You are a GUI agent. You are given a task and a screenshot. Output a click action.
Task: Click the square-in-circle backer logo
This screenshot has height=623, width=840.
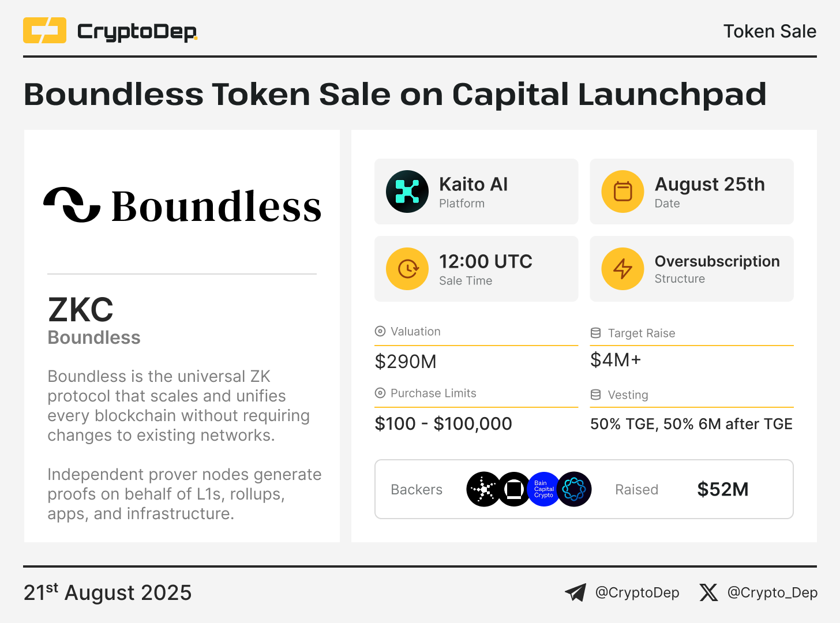click(x=513, y=489)
